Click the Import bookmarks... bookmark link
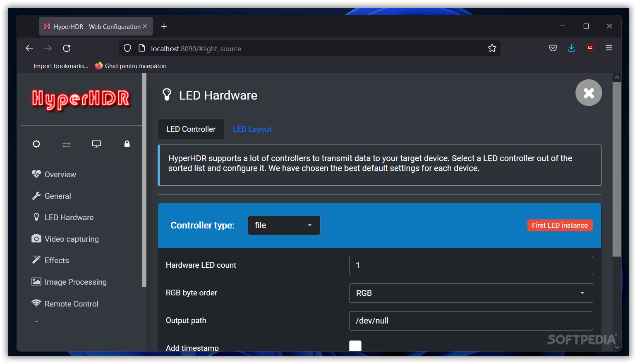 pyautogui.click(x=61, y=66)
